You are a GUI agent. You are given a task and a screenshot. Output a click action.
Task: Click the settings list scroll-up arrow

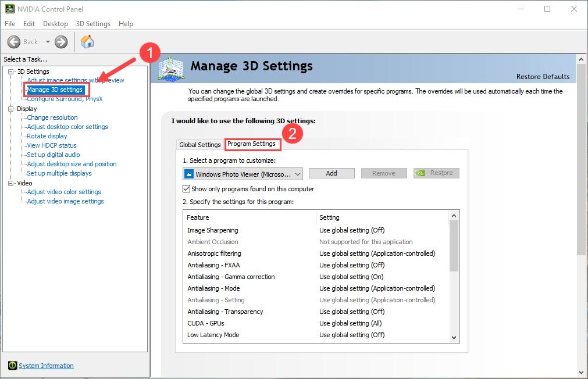click(454, 216)
